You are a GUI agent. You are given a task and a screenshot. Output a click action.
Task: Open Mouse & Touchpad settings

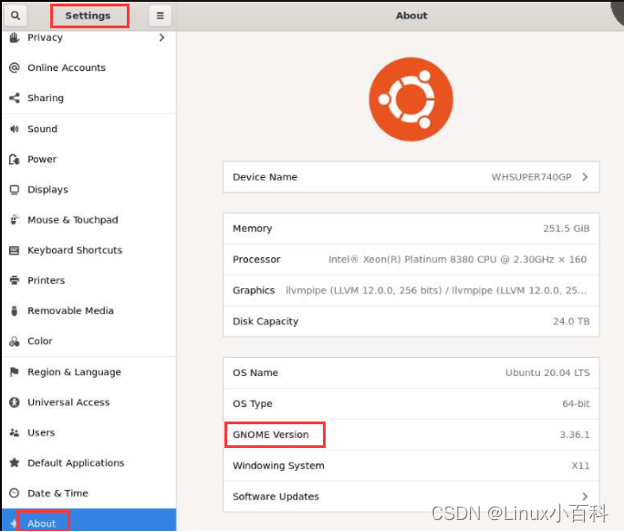(89, 220)
